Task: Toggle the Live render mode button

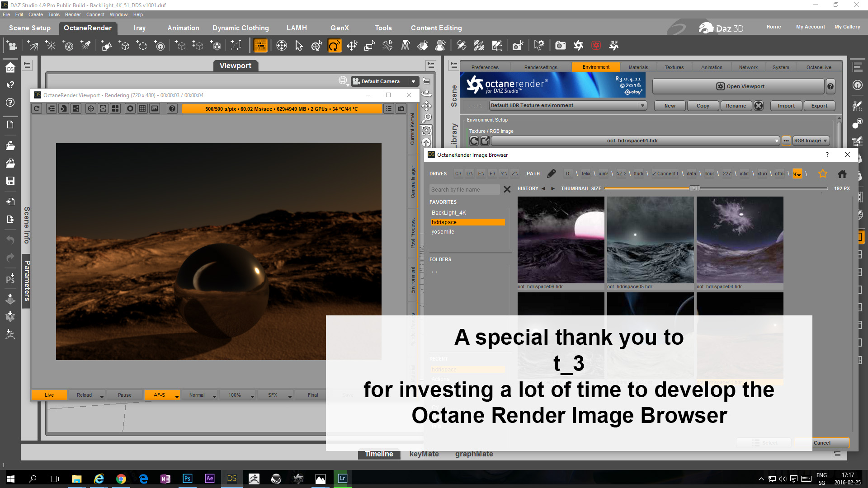Action: pos(49,395)
